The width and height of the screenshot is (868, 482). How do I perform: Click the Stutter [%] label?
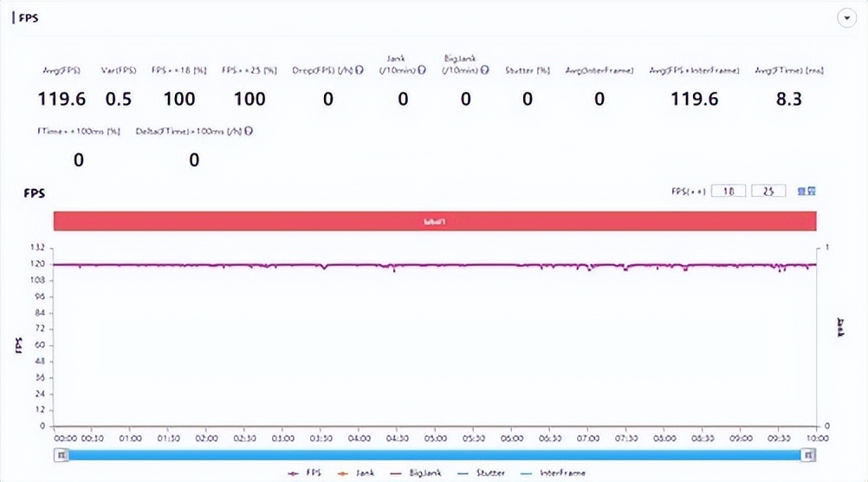coord(528,70)
